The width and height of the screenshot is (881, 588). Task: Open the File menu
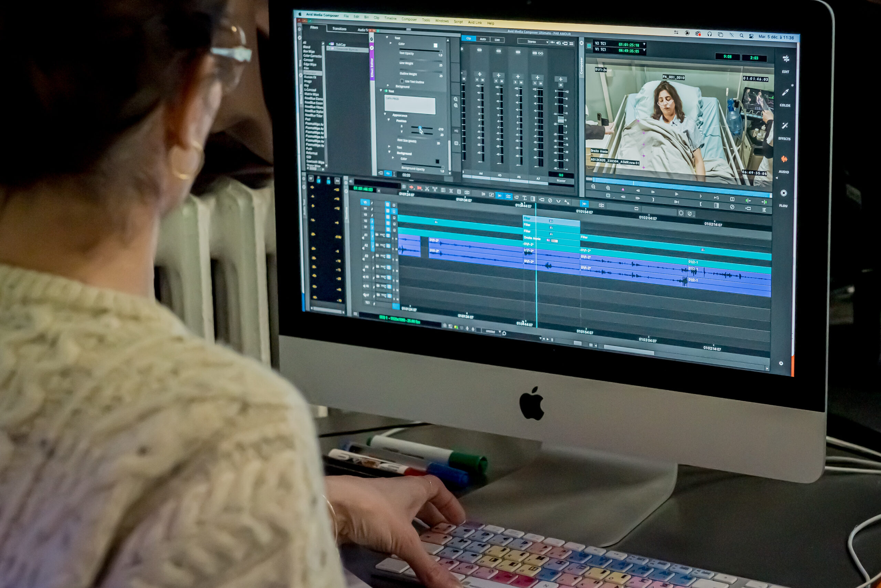click(346, 16)
